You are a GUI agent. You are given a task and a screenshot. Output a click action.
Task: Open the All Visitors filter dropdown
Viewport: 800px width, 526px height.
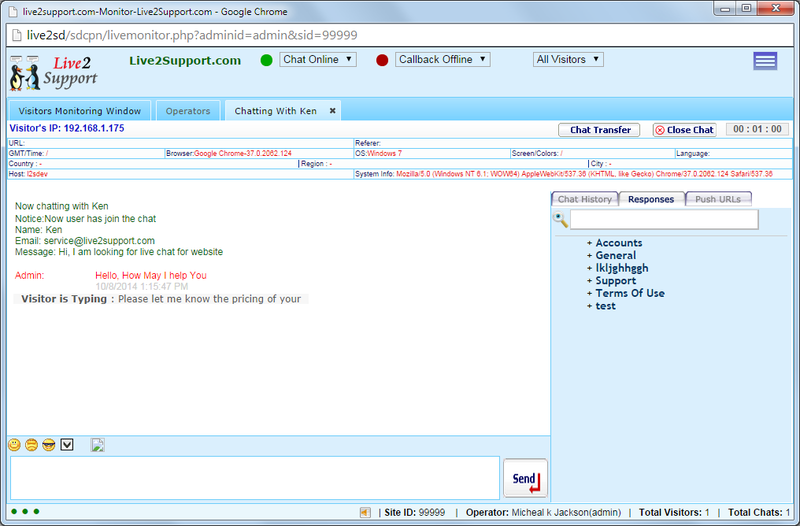tap(568, 60)
